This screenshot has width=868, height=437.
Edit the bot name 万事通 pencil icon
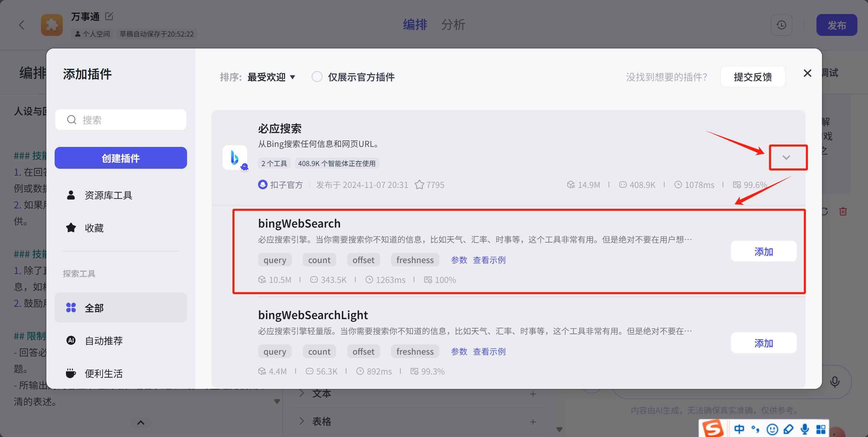(109, 16)
